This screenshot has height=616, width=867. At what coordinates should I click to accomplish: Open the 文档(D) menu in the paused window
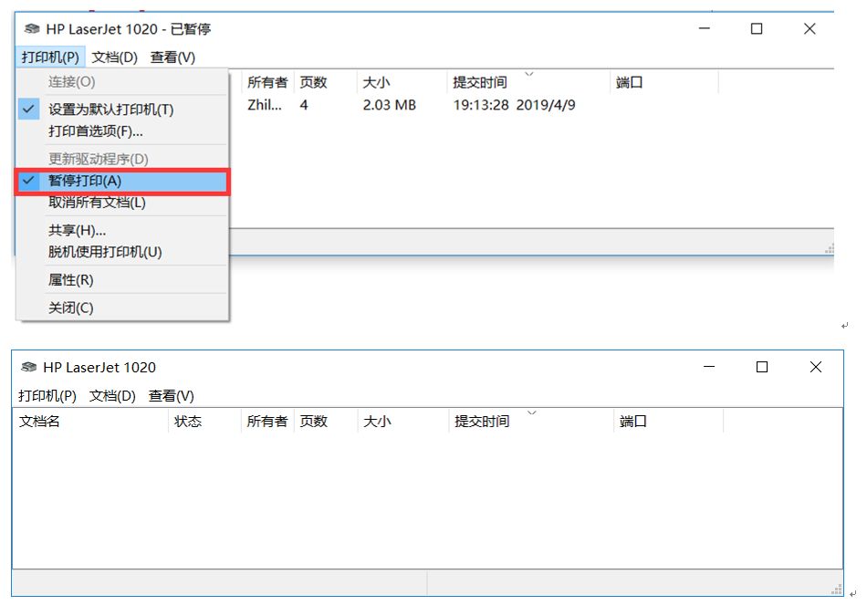114,57
